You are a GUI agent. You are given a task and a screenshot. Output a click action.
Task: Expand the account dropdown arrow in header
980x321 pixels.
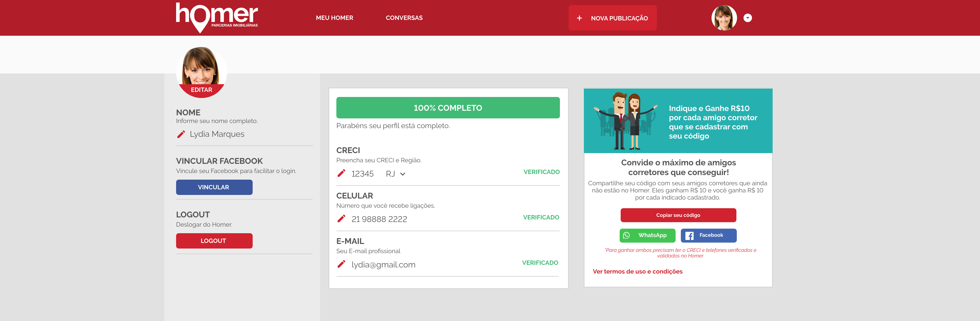click(748, 18)
